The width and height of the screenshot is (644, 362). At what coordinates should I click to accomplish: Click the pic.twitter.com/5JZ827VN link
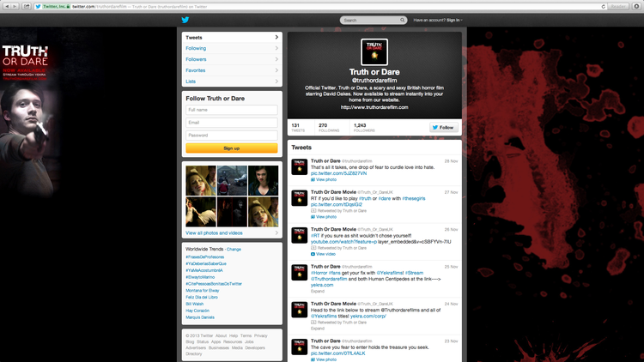[339, 173]
